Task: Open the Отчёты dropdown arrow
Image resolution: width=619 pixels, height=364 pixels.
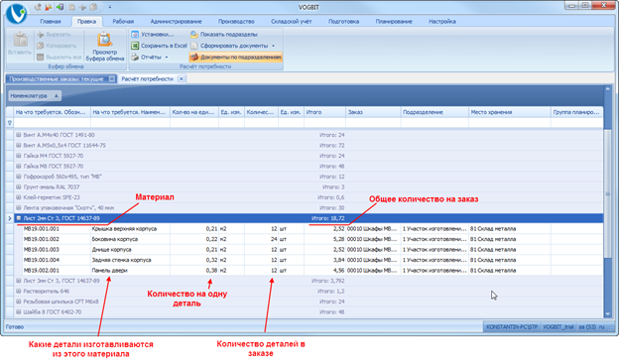Action: (167, 58)
